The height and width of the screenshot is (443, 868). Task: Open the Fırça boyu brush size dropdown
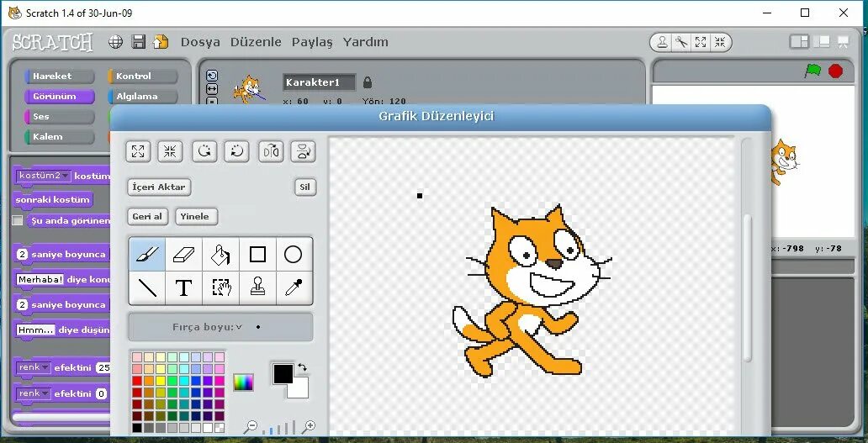pos(239,327)
